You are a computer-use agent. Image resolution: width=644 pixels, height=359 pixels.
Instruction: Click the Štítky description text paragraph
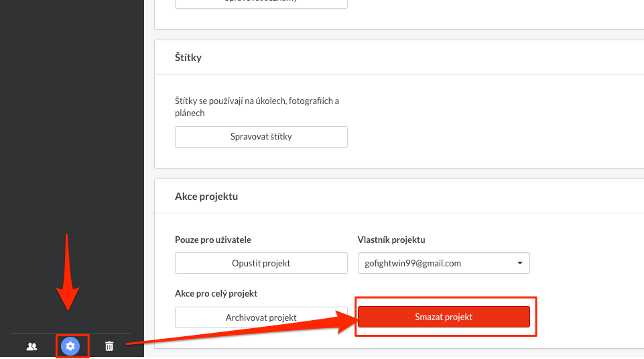(x=257, y=107)
